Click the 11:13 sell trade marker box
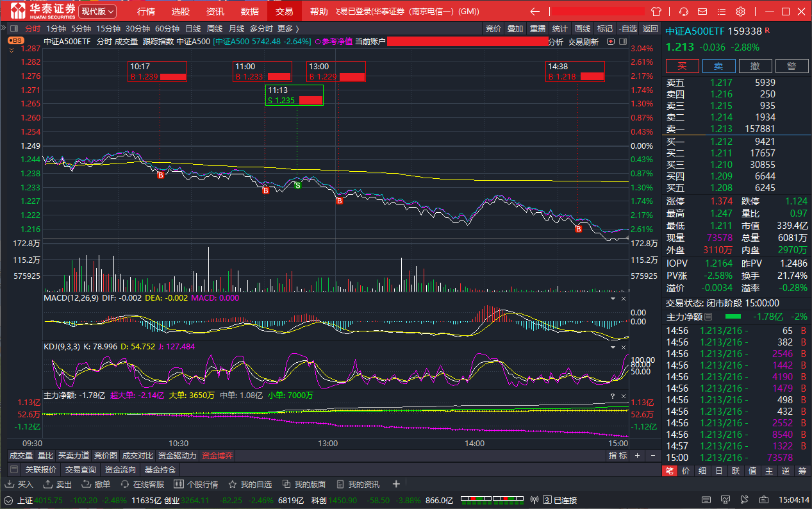The width and height of the screenshot is (812, 509). pyautogui.click(x=295, y=96)
